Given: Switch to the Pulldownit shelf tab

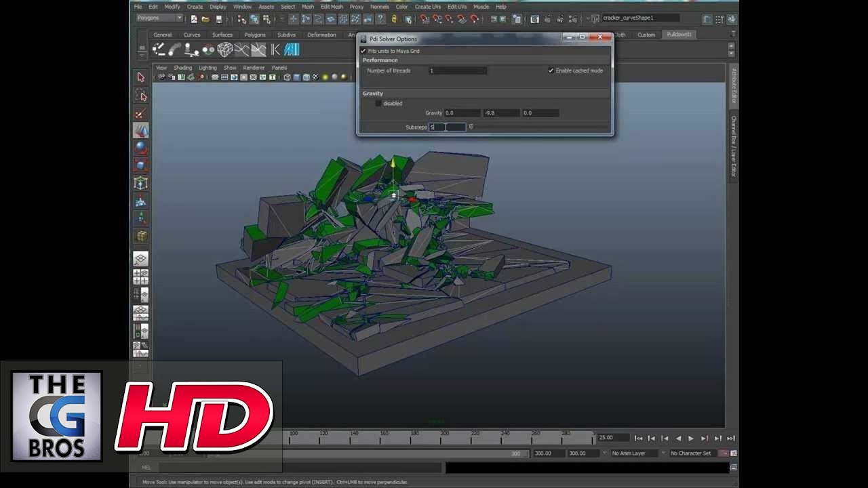Looking at the screenshot, I should pyautogui.click(x=679, y=35).
